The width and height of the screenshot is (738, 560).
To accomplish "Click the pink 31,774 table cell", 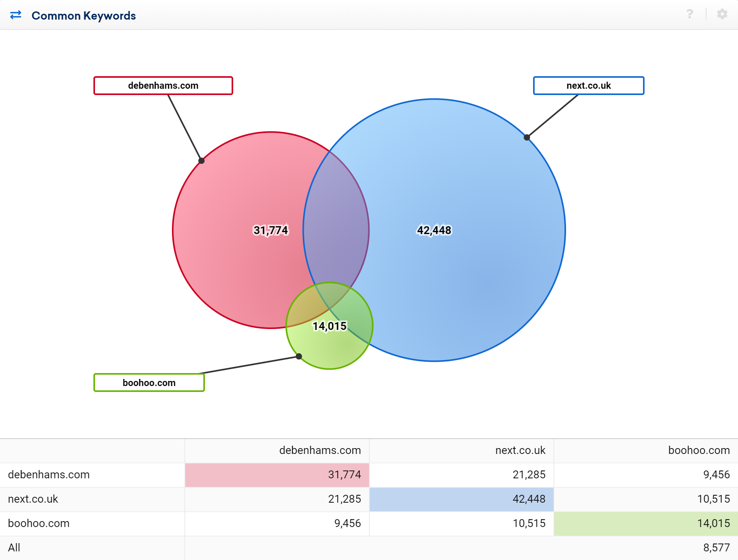I will 277,475.
